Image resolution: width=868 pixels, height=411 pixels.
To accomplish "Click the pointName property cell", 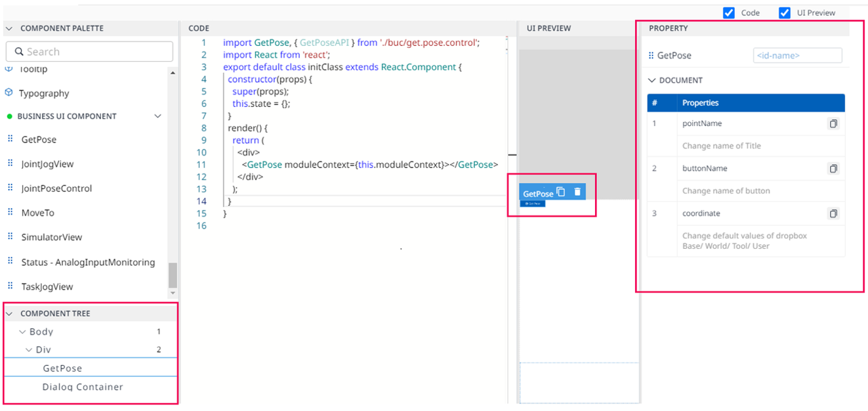I will (x=761, y=123).
